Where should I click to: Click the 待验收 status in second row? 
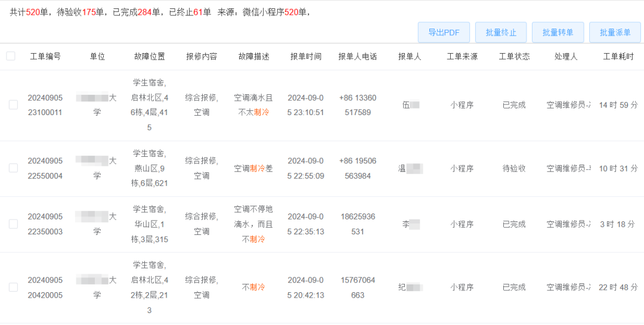pyautogui.click(x=514, y=169)
